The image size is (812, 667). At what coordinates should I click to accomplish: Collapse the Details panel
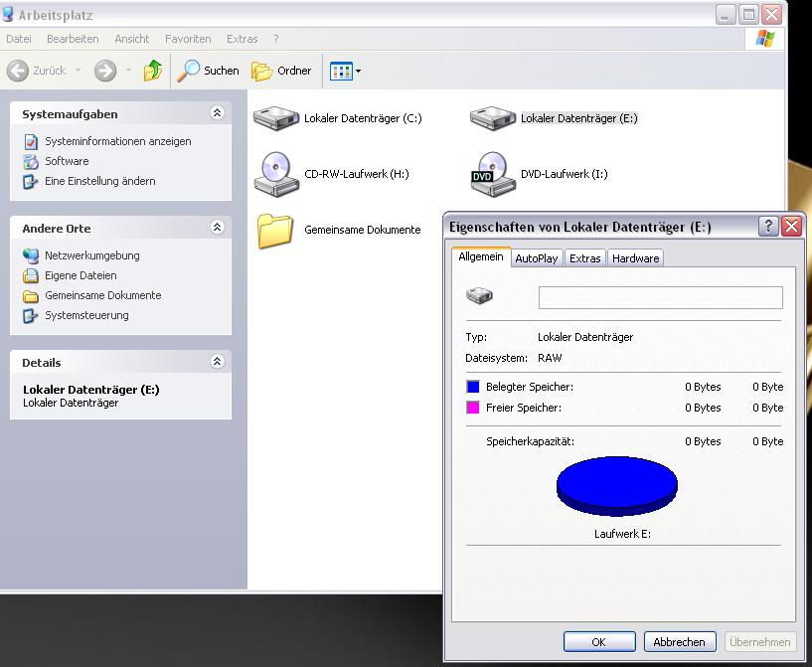(x=217, y=362)
